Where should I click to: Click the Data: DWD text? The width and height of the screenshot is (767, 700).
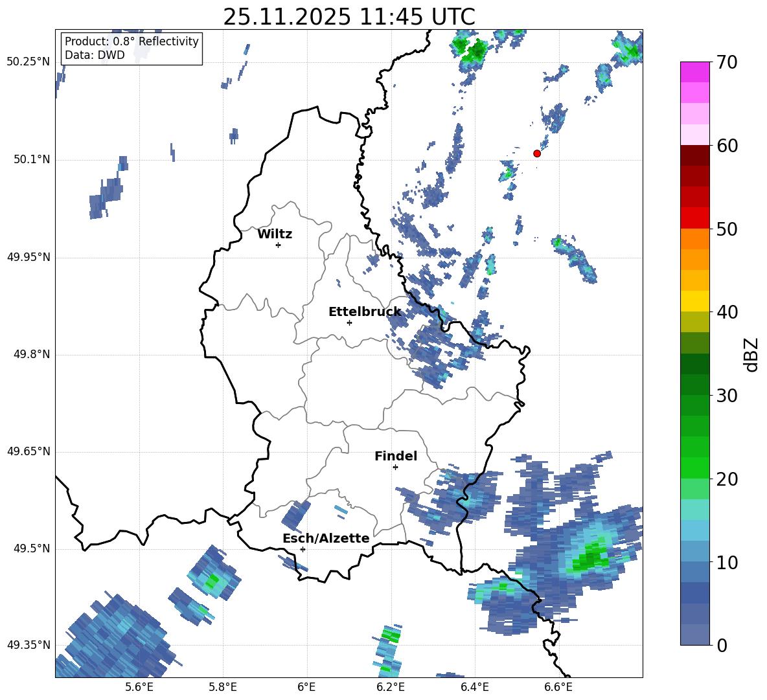[x=95, y=55]
